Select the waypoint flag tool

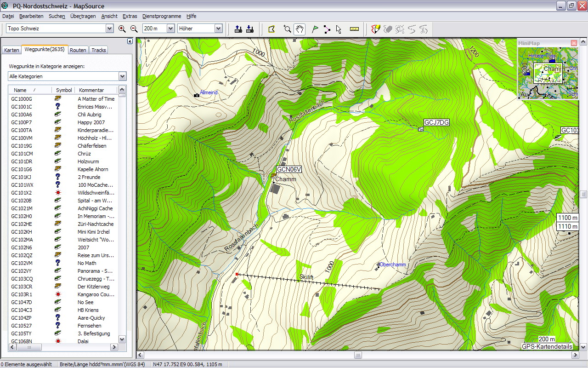click(315, 29)
